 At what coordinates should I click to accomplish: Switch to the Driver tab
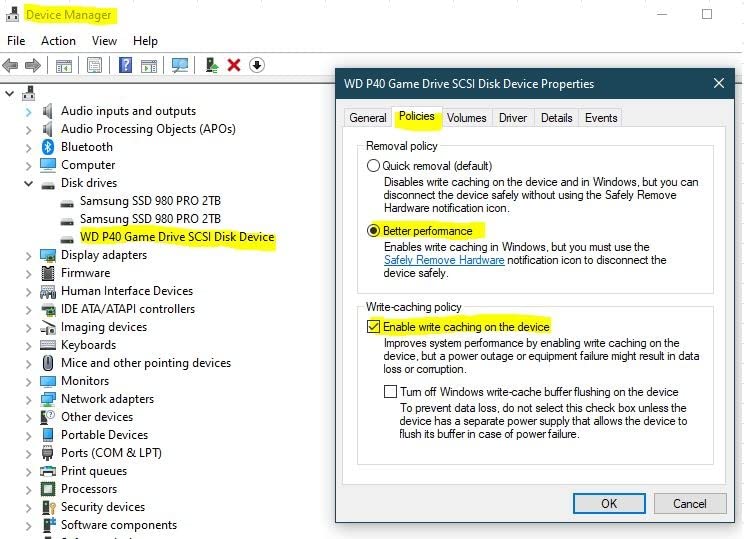click(x=513, y=118)
